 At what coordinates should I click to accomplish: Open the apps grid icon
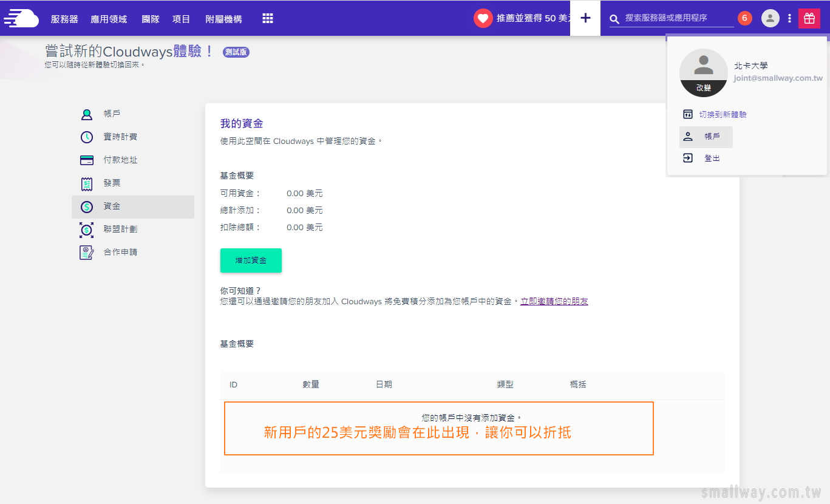click(x=268, y=18)
